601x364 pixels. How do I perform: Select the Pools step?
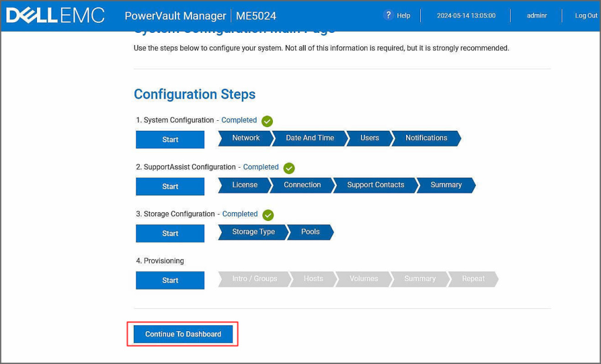tap(310, 232)
